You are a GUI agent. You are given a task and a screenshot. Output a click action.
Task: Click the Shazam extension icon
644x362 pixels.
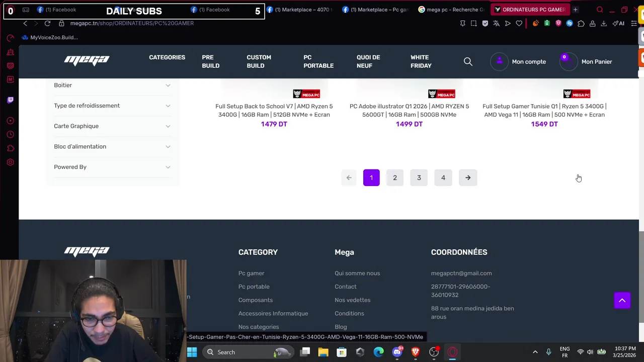point(570,23)
